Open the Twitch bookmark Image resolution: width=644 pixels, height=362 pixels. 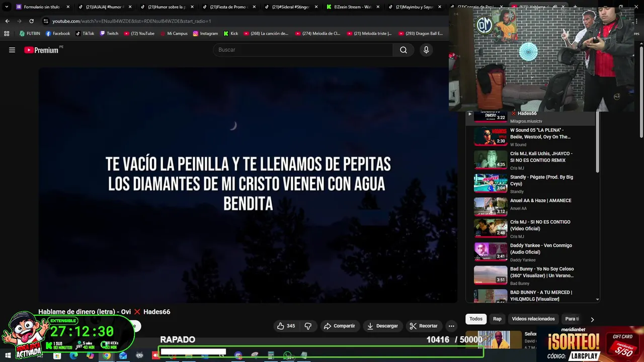point(109,33)
